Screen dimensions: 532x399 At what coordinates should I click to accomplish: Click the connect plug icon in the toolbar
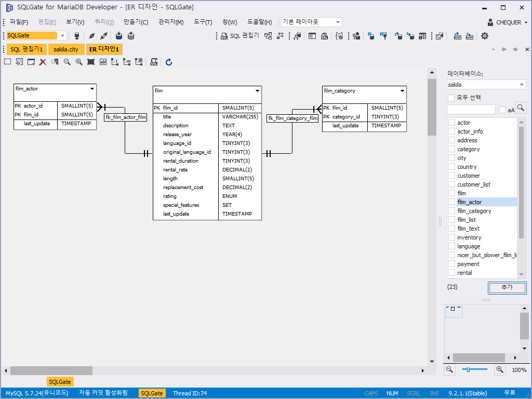[x=91, y=36]
